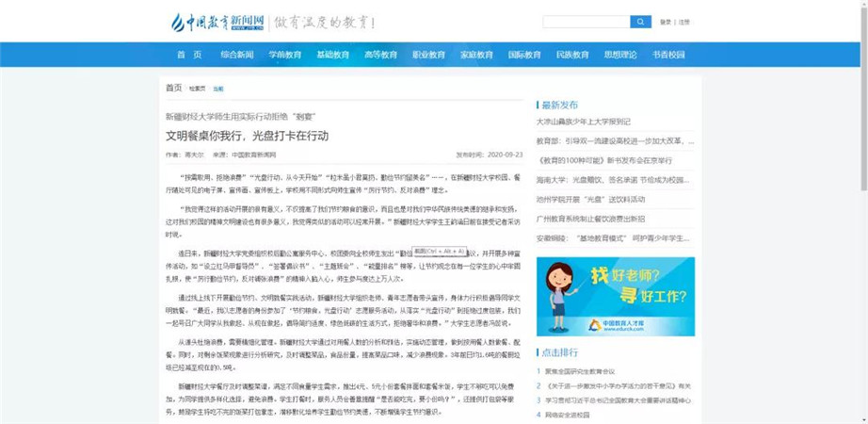The width and height of the screenshot is (868, 424).
Task: Click the search magnifier icon button
Action: point(640,22)
